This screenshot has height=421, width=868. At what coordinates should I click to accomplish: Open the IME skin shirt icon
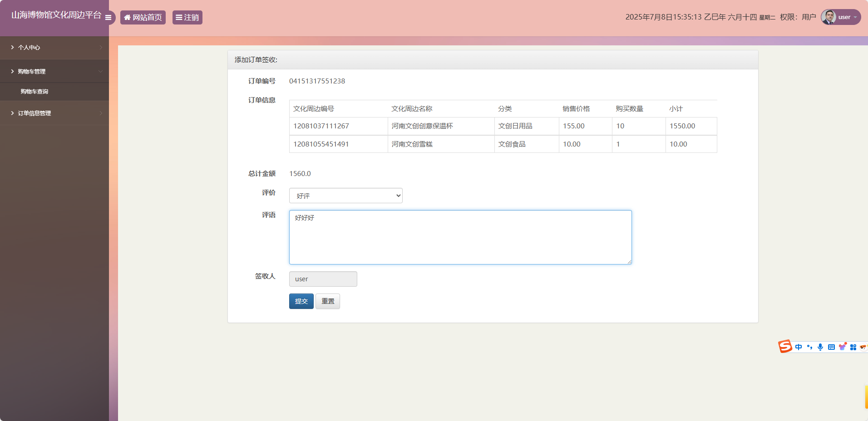pos(843,347)
